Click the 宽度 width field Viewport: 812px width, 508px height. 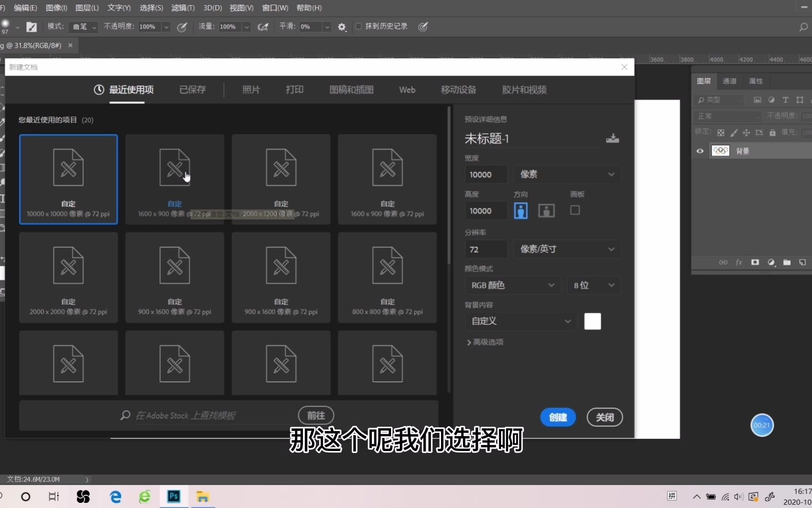(486, 174)
